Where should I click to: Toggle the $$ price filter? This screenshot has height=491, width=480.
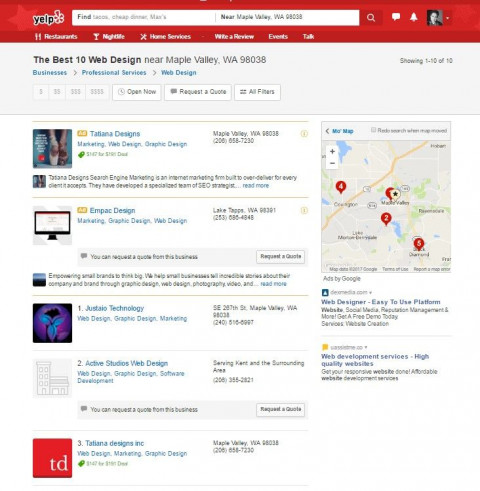[57, 92]
